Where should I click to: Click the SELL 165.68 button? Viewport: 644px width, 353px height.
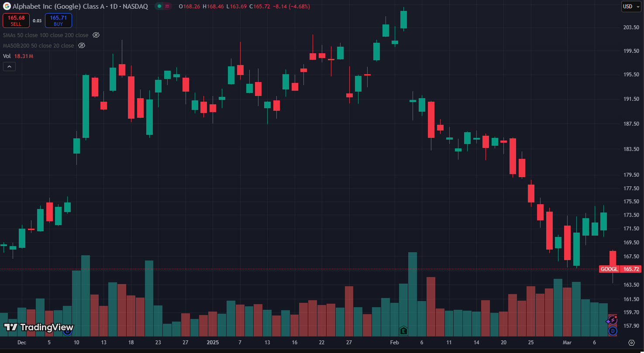coord(16,21)
